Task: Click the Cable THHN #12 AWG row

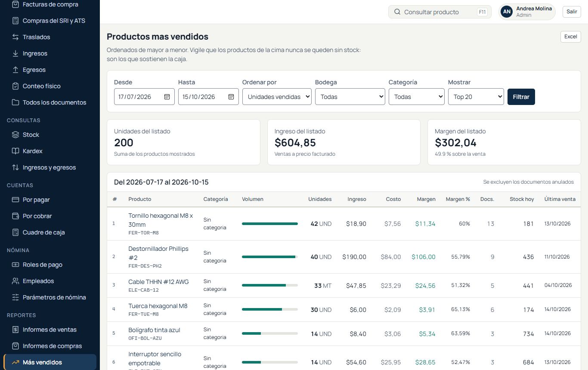Action: click(x=344, y=286)
